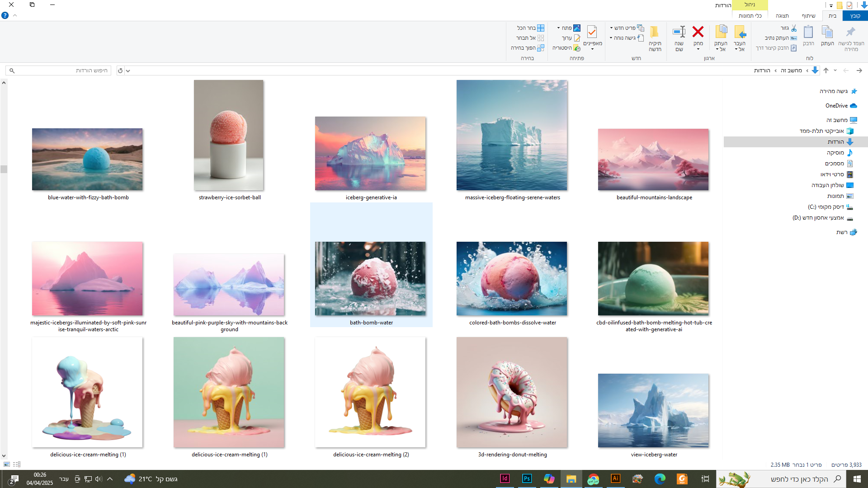Click the Properties checkmark icon
The image size is (868, 488).
click(592, 32)
